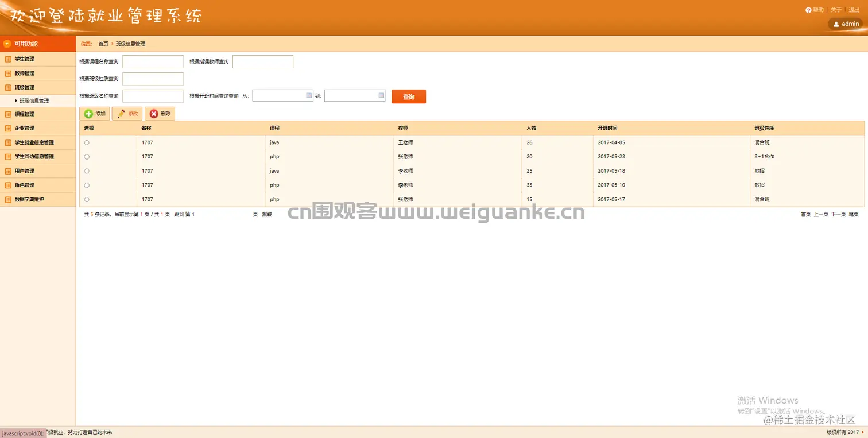Select the radio for php 张老师 15-person row

[87, 199]
